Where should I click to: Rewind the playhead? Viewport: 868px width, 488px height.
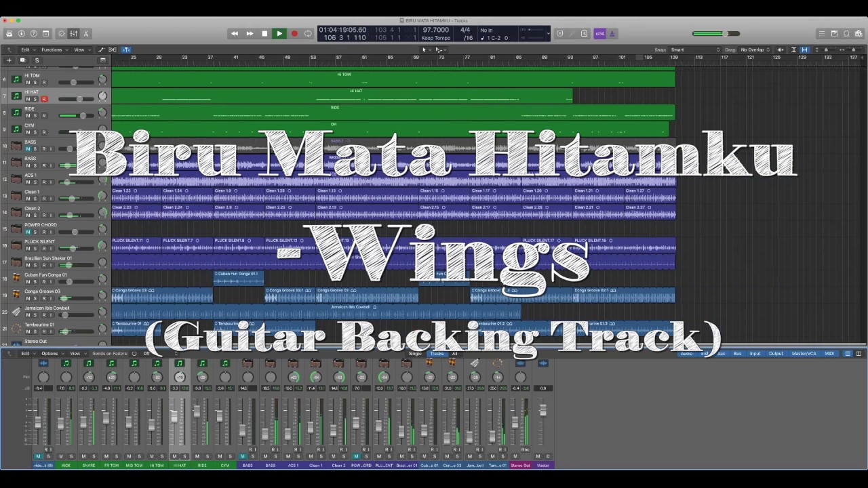tap(235, 33)
